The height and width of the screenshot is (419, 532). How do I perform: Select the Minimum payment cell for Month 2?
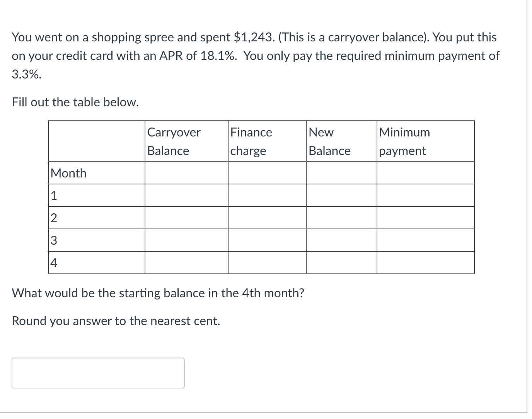click(x=425, y=218)
